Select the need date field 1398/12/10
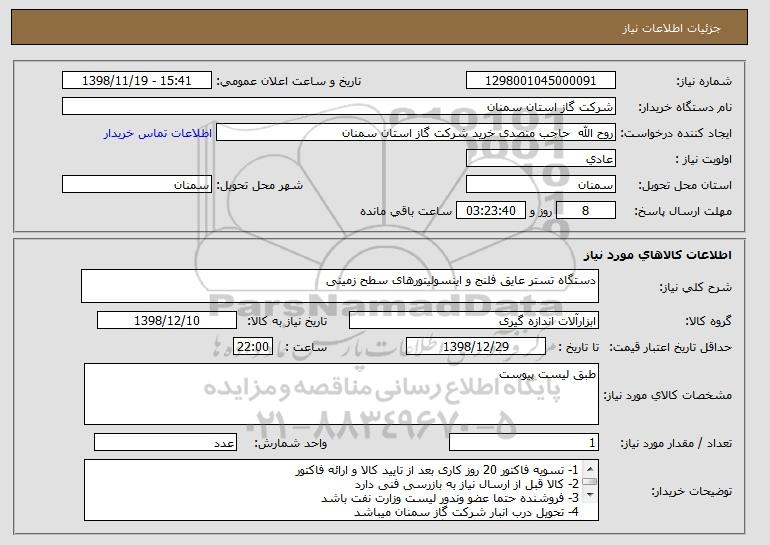The width and height of the screenshot is (770, 545). (167, 321)
